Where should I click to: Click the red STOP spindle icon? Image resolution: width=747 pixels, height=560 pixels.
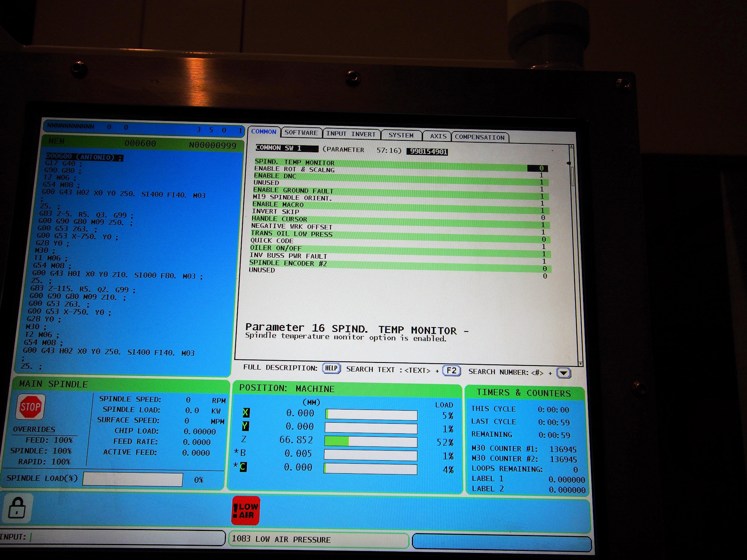click(x=30, y=407)
